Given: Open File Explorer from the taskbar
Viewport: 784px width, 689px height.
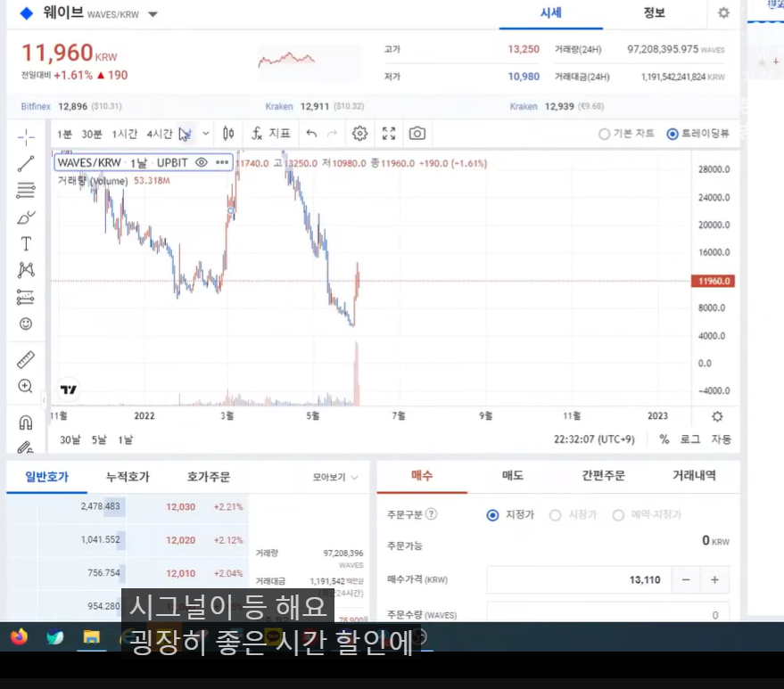Looking at the screenshot, I should [x=91, y=637].
